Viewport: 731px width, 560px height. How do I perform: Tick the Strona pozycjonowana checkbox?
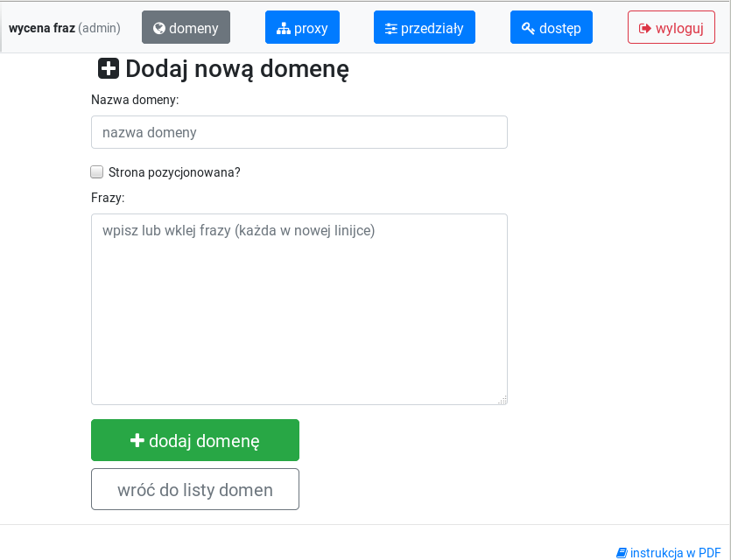coord(97,172)
